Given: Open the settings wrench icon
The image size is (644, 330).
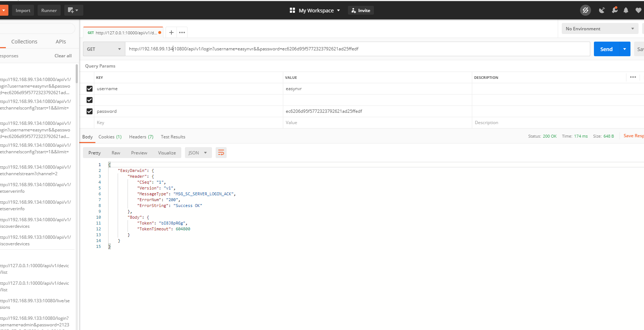Looking at the screenshot, I should point(615,10).
